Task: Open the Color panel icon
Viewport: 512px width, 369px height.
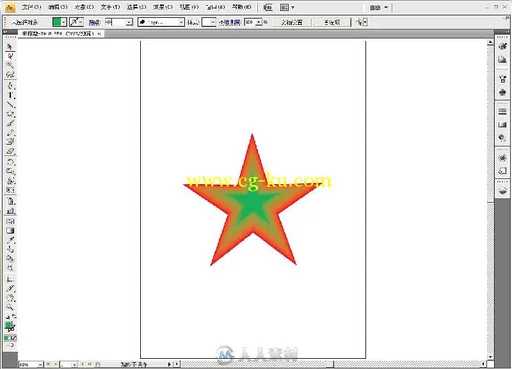Action: [x=502, y=47]
